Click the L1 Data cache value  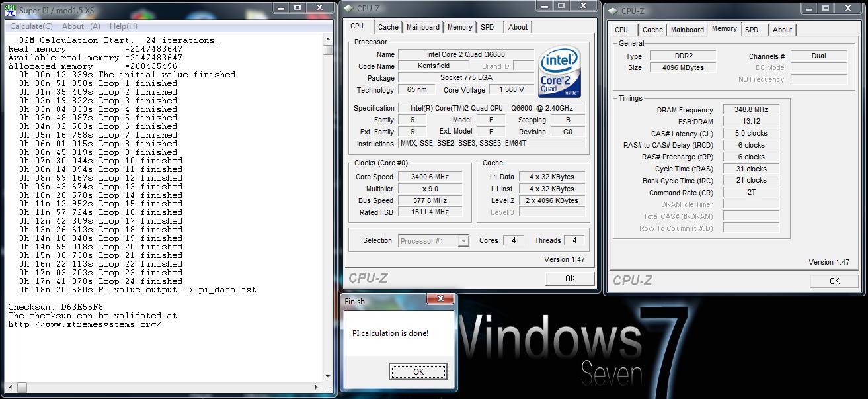pyautogui.click(x=551, y=177)
